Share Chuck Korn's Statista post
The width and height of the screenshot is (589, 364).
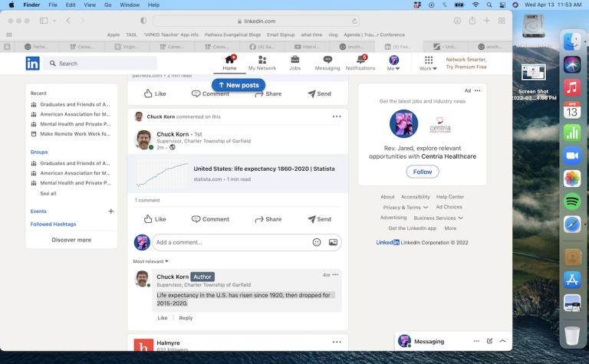(x=268, y=219)
